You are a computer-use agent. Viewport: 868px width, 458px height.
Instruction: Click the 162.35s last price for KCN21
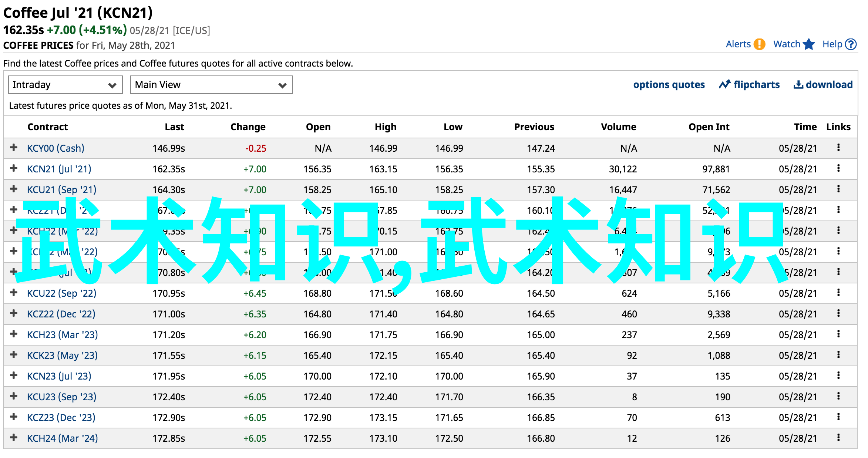pyautogui.click(x=169, y=169)
